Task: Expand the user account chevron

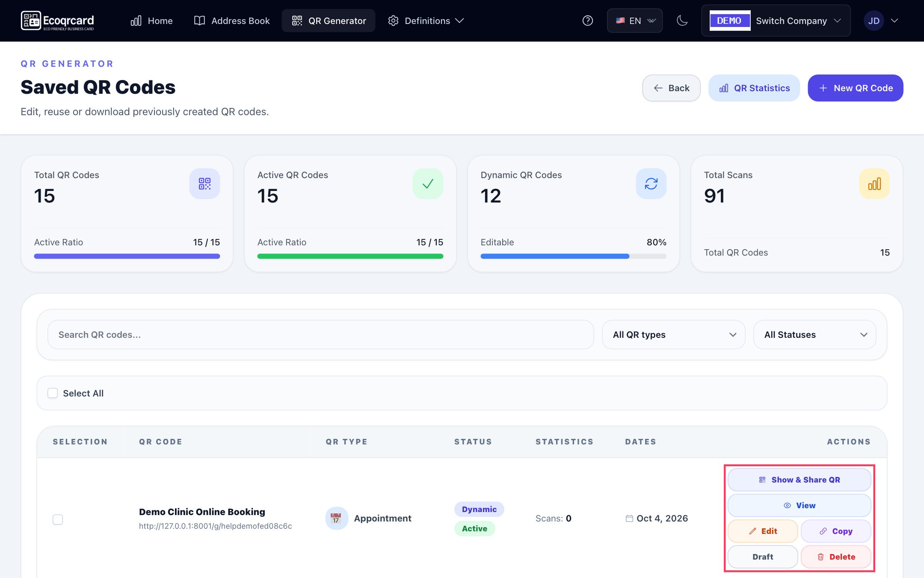Action: click(x=894, y=21)
